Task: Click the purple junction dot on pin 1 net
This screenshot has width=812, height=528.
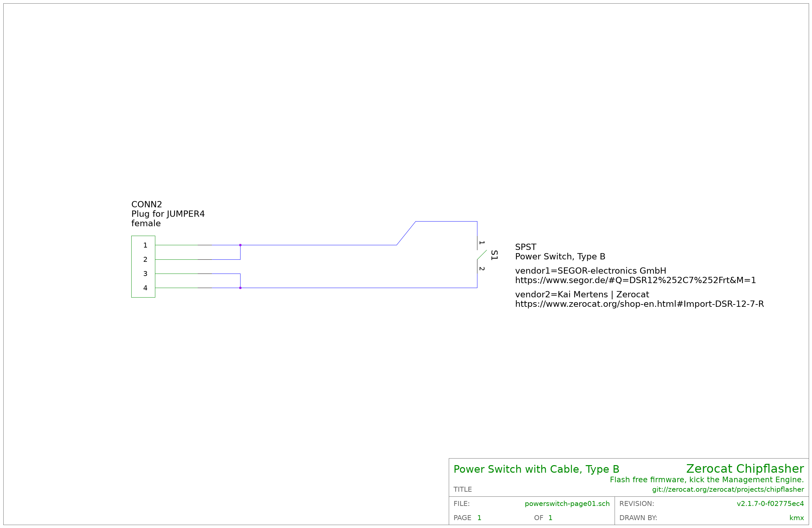Action: [240, 245]
